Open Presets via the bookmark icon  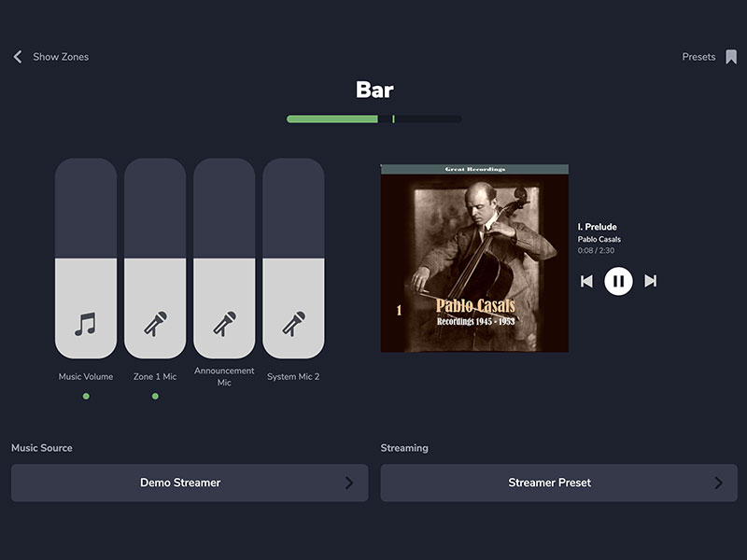[731, 57]
